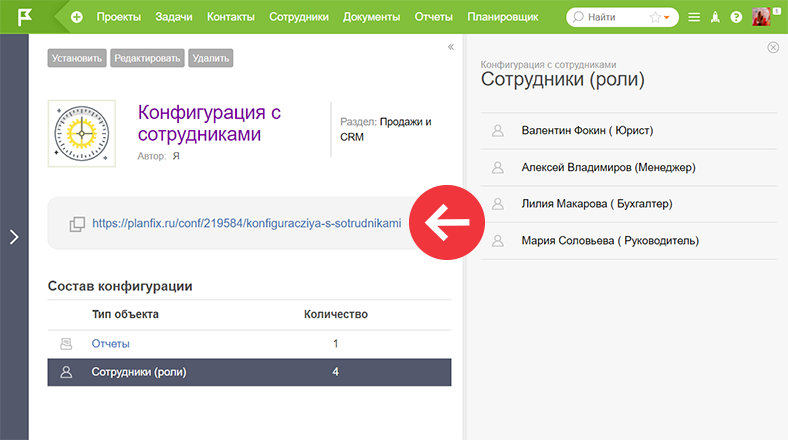Click person icon in Сотрудники (роли) row
The height and width of the screenshot is (440, 788).
click(x=66, y=372)
